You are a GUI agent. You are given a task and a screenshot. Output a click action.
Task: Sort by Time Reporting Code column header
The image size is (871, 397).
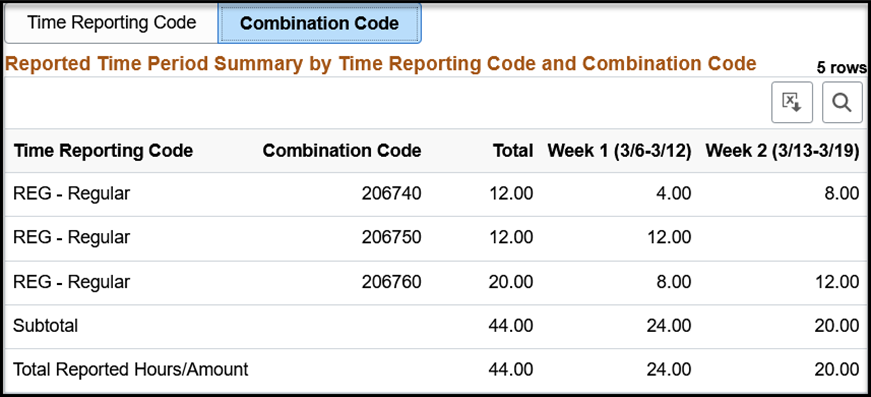pos(103,150)
